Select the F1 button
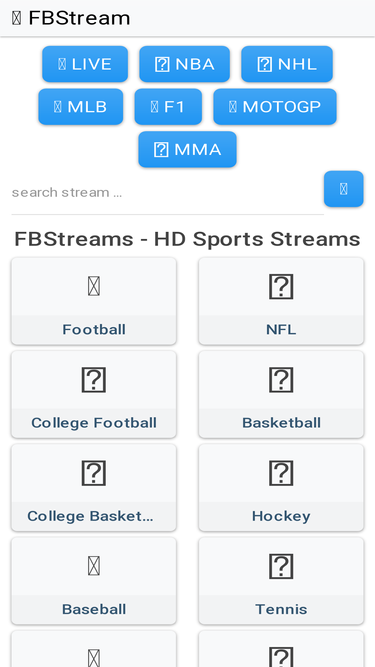 pyautogui.click(x=168, y=107)
